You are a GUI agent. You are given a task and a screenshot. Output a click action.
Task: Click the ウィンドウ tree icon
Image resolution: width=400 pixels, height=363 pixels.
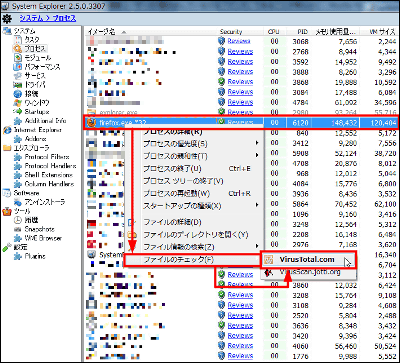coord(17,103)
